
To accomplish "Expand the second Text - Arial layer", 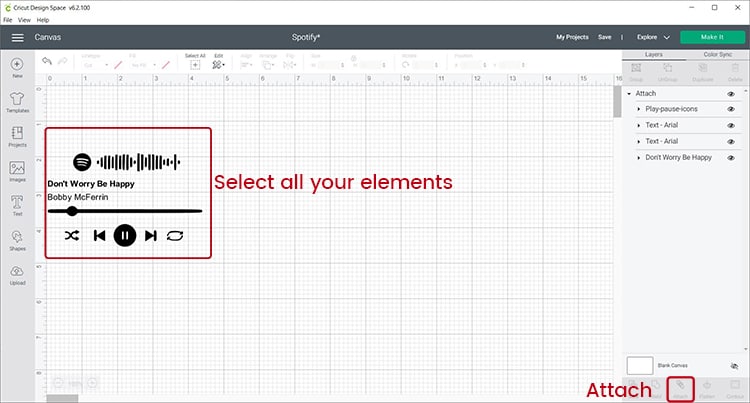I will [639, 142].
